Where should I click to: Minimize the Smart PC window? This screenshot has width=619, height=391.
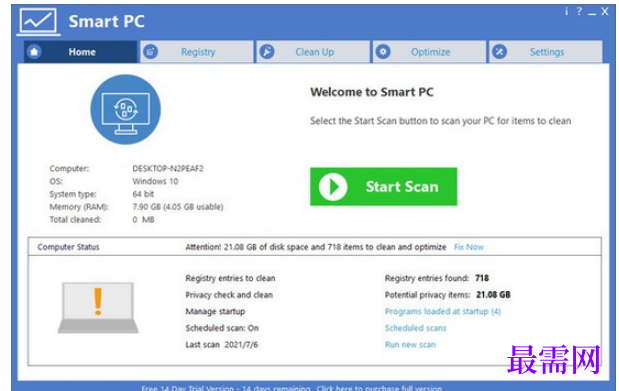tap(591, 13)
